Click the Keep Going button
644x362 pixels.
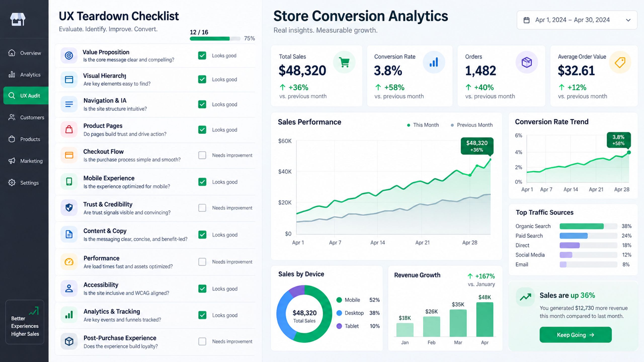575,335
